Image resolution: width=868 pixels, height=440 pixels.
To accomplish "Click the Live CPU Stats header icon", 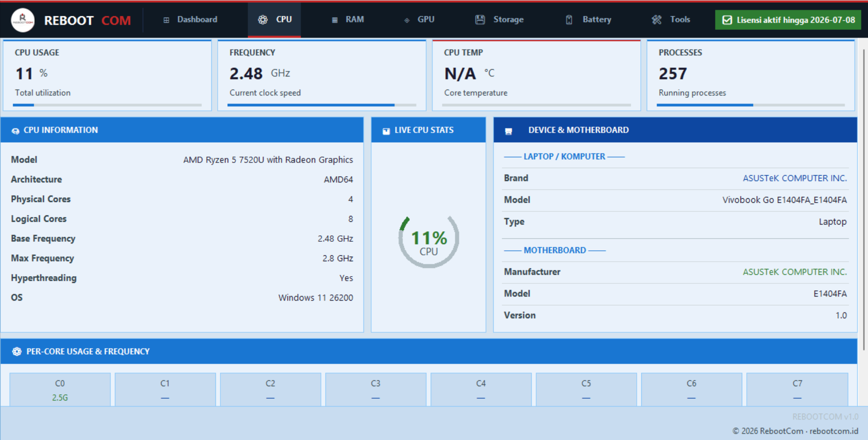I will click(386, 131).
